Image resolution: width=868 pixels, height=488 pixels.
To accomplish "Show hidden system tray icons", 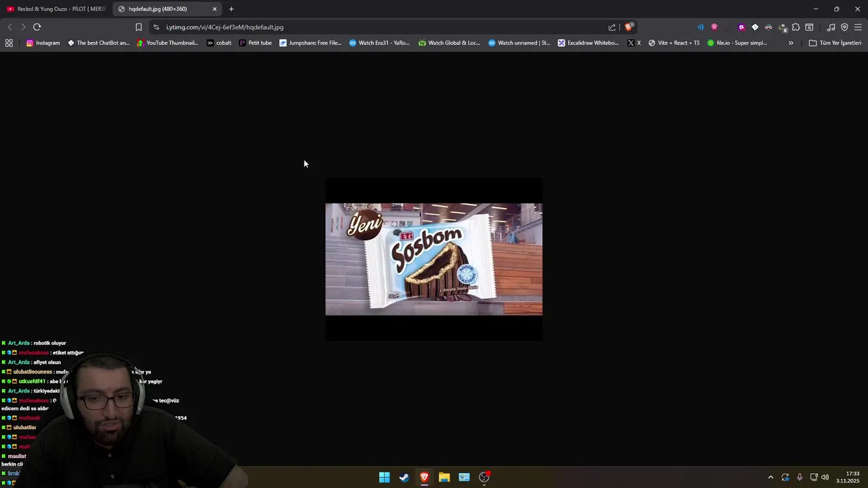I will click(770, 477).
